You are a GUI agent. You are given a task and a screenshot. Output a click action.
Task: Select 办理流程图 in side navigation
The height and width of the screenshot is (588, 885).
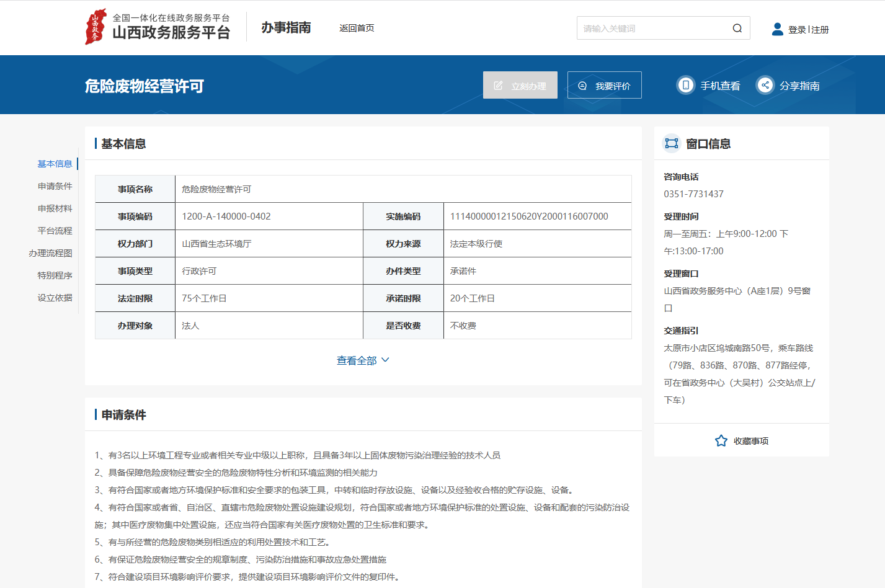click(50, 253)
